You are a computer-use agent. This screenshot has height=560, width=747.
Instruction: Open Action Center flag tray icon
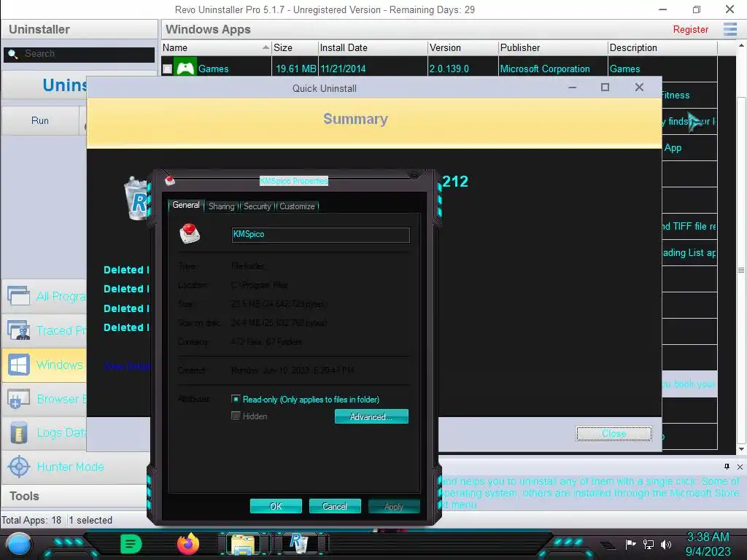click(x=631, y=544)
